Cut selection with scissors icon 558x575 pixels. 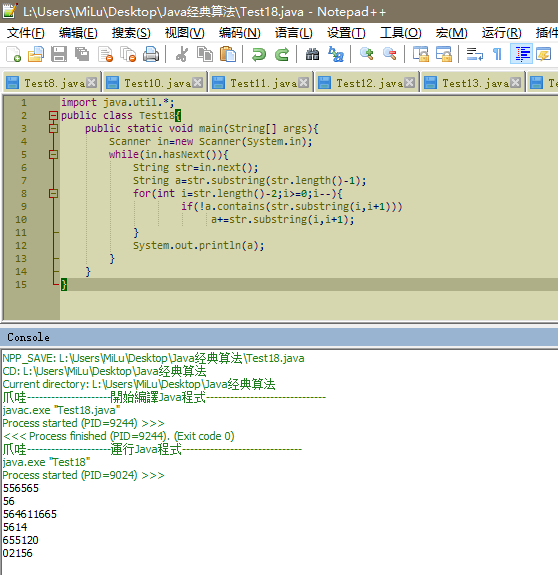click(x=182, y=54)
